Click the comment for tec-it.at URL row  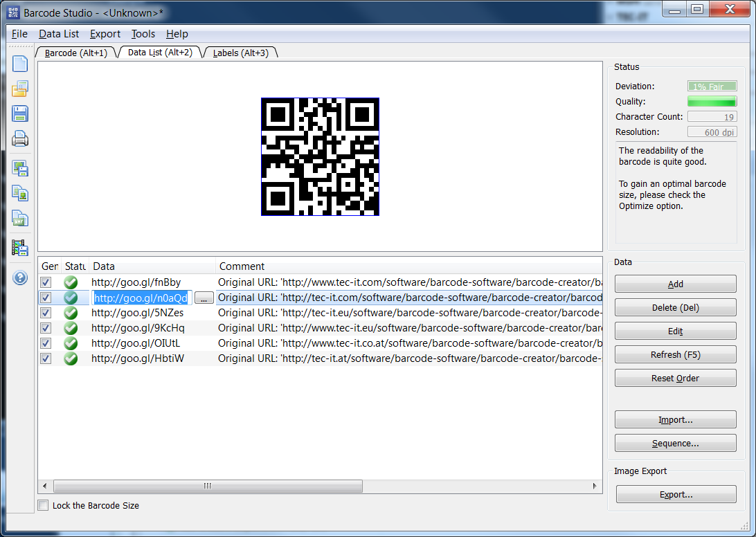[x=410, y=358]
